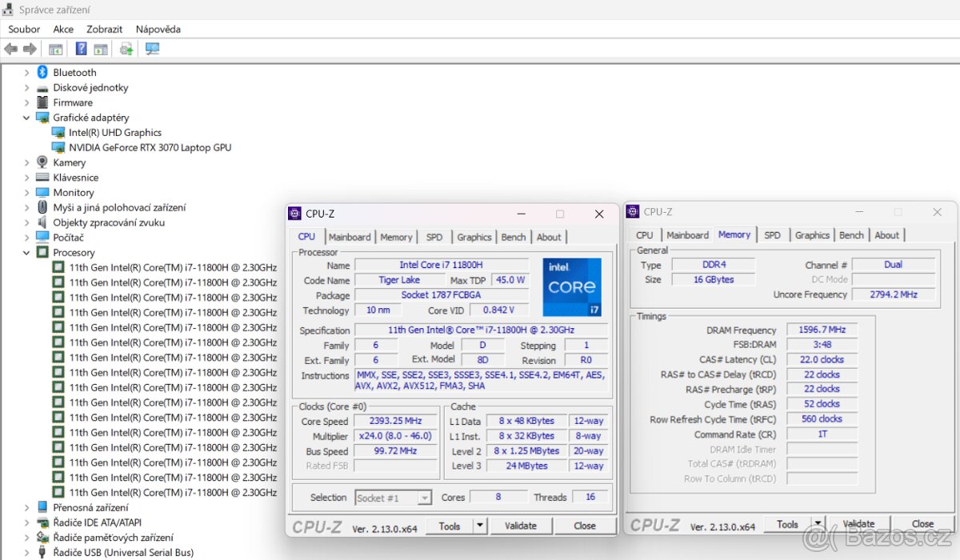Open the Memory tab in left CPU-Z window
This screenshot has height=560, width=960.
[396, 237]
